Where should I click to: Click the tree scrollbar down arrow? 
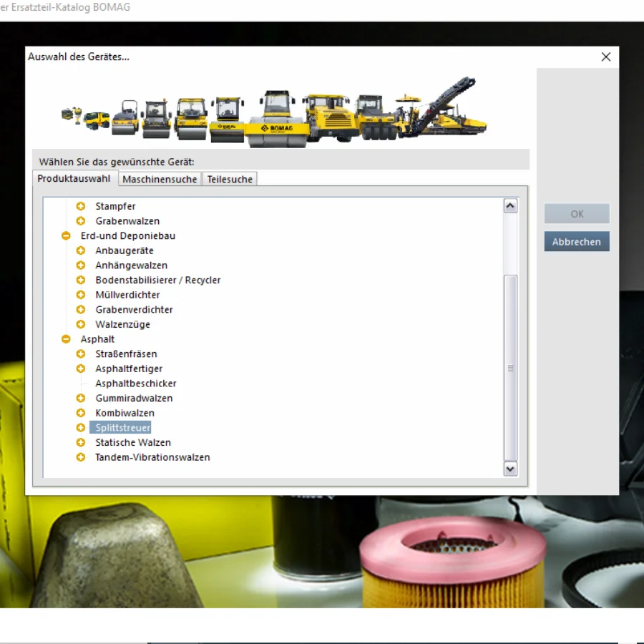click(510, 469)
